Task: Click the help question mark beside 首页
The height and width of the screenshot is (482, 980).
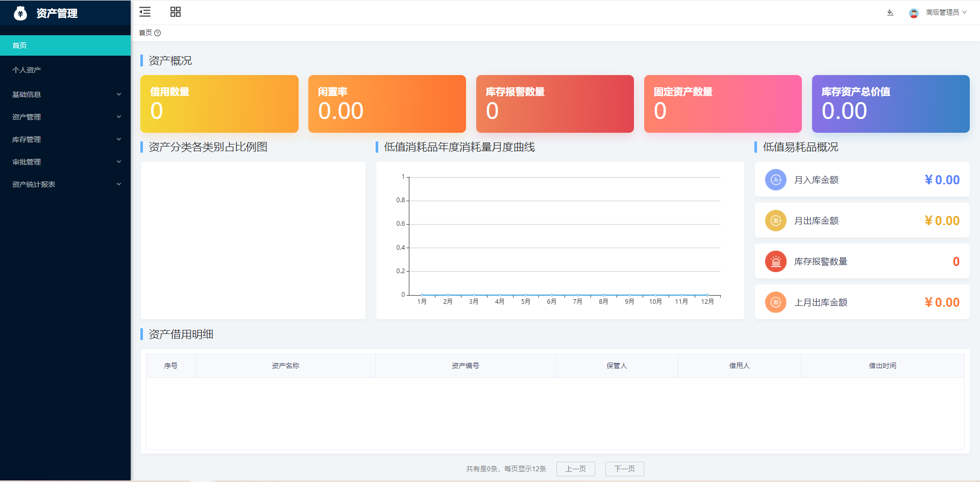Action: point(158,33)
